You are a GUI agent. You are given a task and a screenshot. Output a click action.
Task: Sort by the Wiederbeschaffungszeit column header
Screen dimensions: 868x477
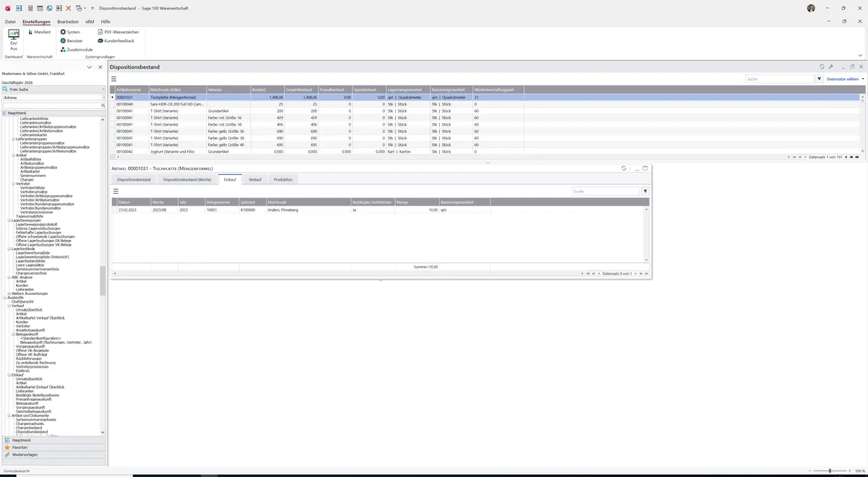[498, 89]
